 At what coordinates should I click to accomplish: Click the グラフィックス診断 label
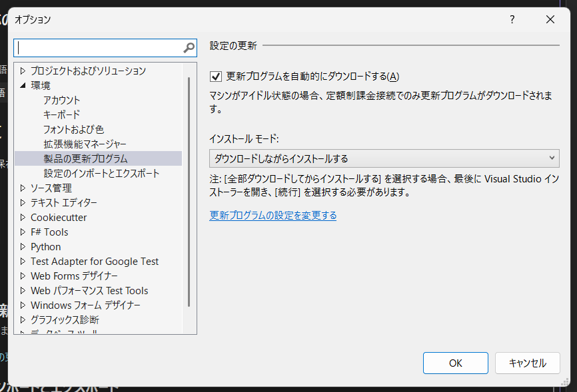pyautogui.click(x=65, y=319)
